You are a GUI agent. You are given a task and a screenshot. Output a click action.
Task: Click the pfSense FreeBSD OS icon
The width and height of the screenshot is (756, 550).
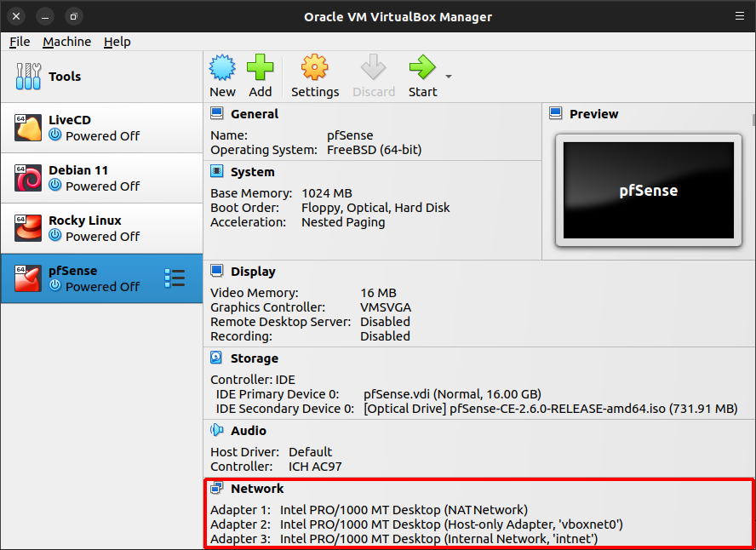point(28,278)
